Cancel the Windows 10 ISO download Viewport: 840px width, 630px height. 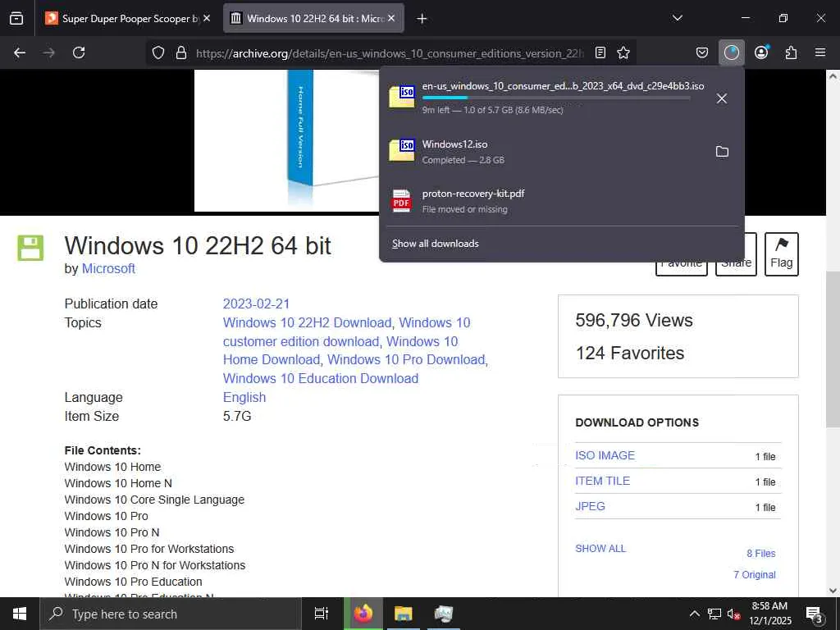(x=722, y=98)
